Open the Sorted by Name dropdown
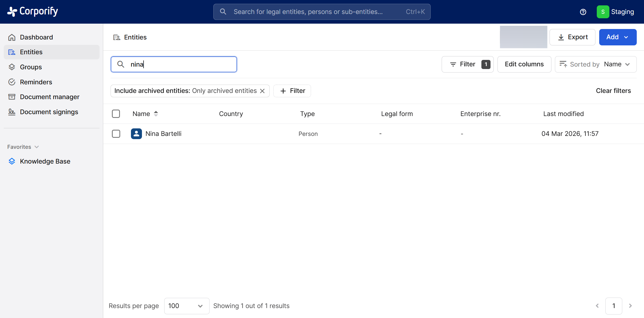 pyautogui.click(x=595, y=64)
